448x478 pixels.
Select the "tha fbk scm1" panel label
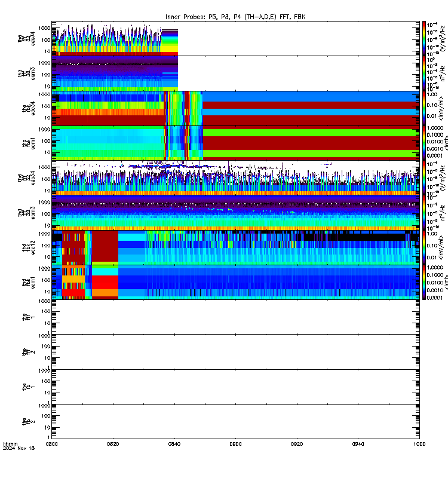pyautogui.click(x=29, y=143)
